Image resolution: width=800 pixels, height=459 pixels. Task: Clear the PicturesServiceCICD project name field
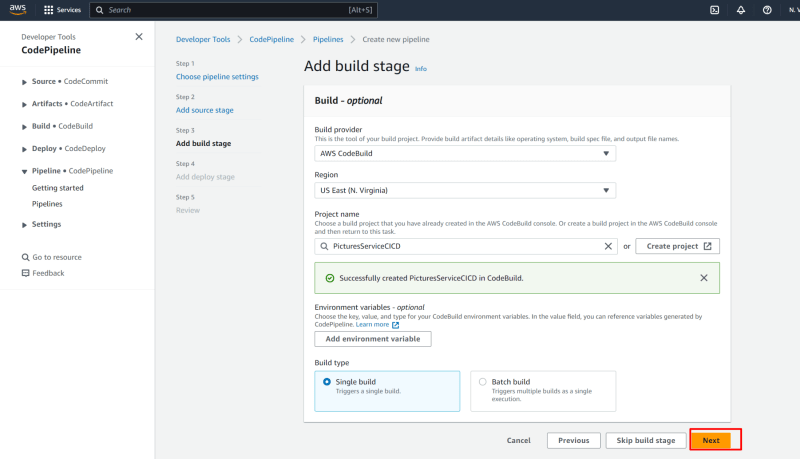tap(608, 246)
